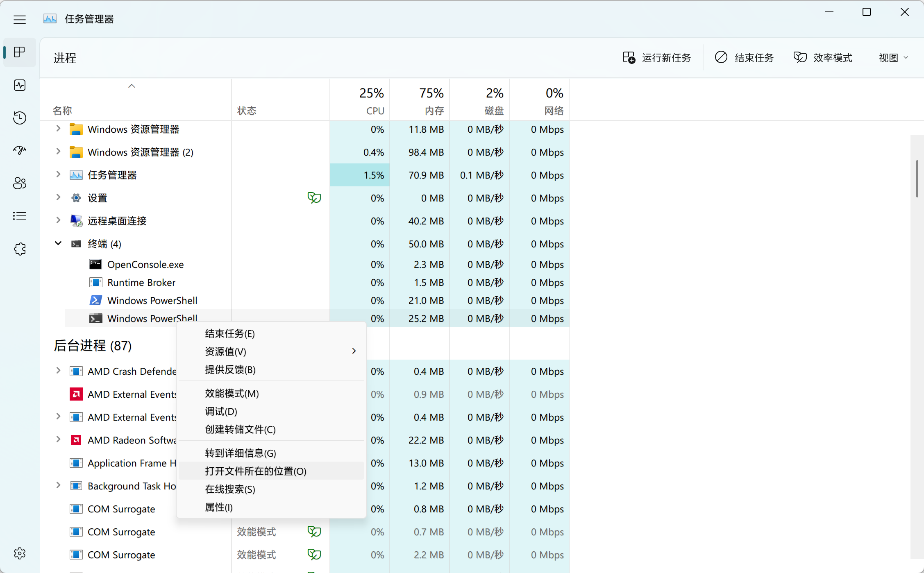Click the Run new task button

657,58
